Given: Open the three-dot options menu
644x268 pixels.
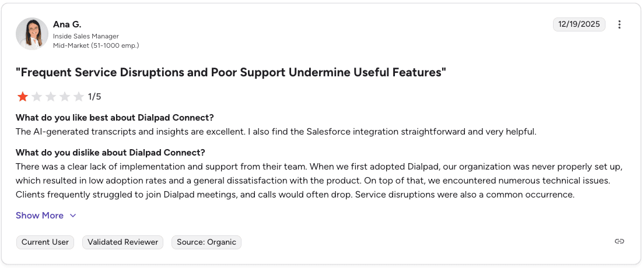Looking at the screenshot, I should pos(619,24).
